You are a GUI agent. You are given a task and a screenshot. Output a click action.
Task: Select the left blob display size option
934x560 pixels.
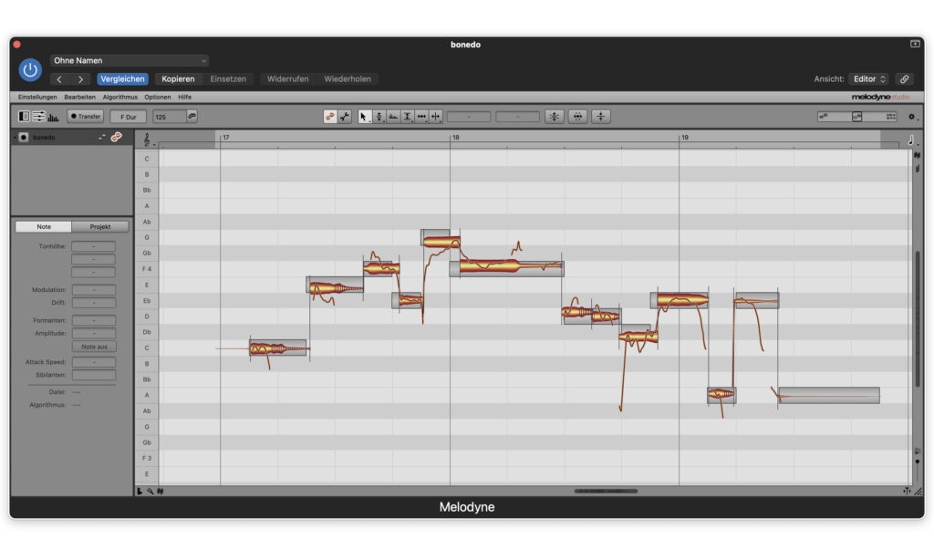[824, 117]
